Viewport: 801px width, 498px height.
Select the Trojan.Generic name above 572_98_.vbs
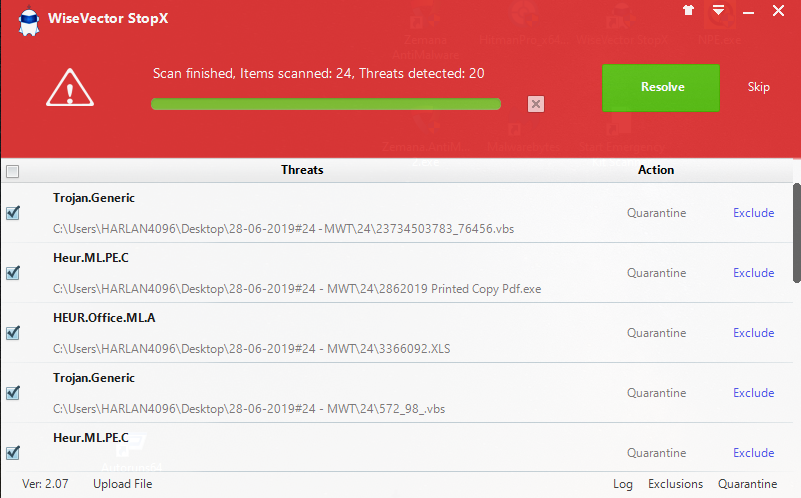94,378
